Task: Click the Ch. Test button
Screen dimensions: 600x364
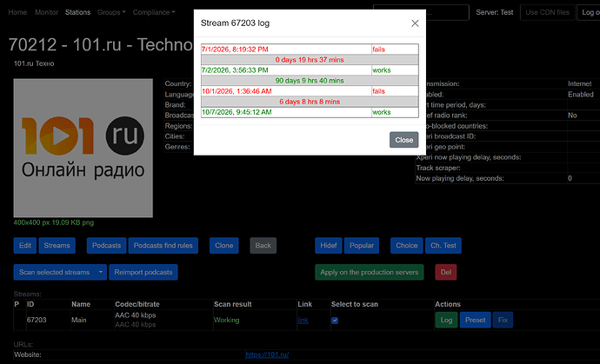Action: pyautogui.click(x=443, y=246)
